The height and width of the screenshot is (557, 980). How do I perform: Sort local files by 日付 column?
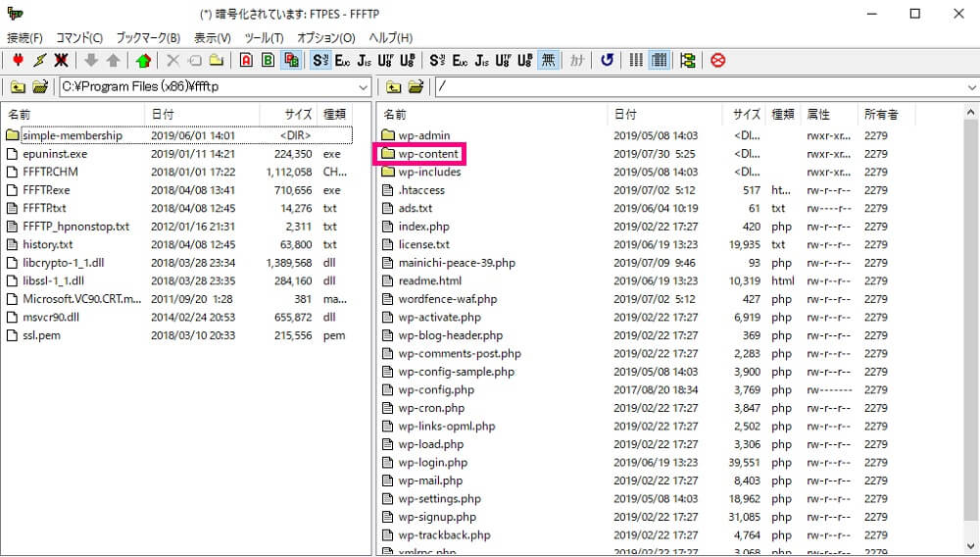pos(203,115)
